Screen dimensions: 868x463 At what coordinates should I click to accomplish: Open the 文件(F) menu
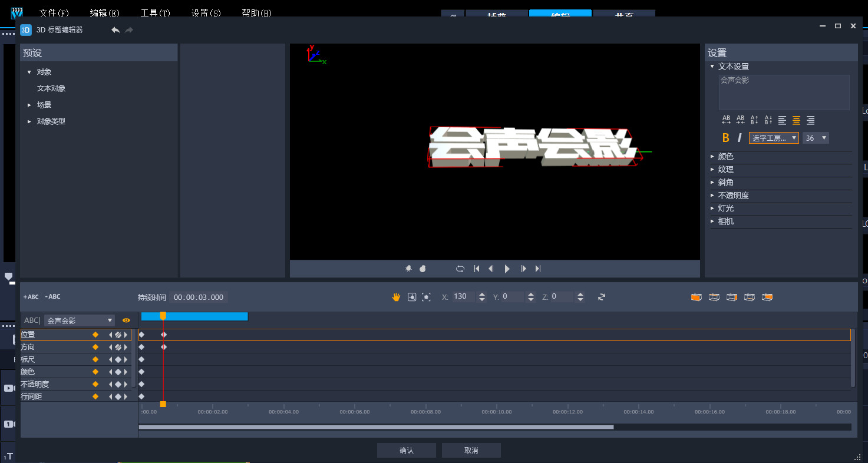coord(54,13)
